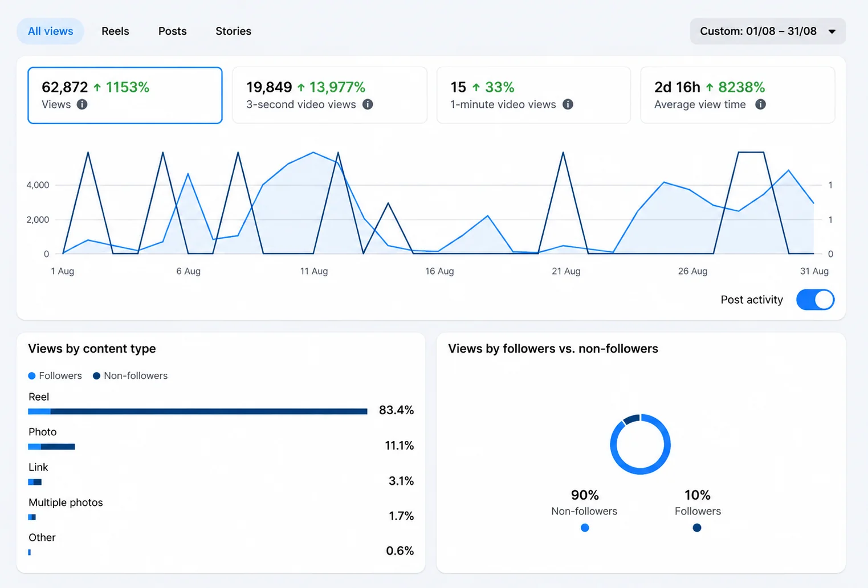The image size is (868, 588).
Task: Click info icon beside 1-minute video views
Action: tap(568, 104)
